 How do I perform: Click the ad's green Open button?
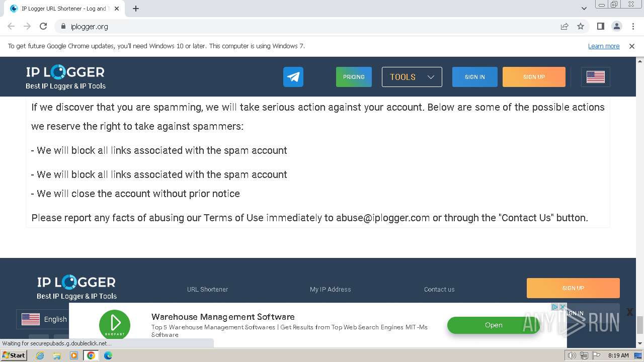click(x=494, y=325)
